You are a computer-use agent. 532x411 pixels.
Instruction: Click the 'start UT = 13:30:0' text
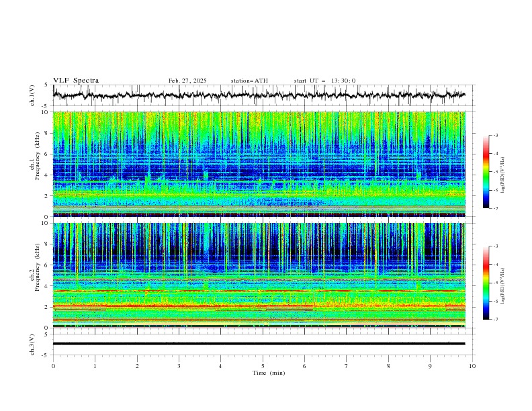click(x=324, y=81)
